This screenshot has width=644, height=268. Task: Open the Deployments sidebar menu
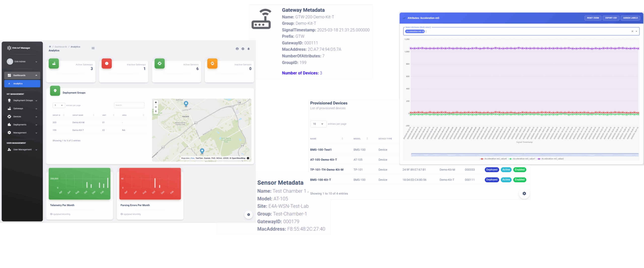tap(22, 125)
